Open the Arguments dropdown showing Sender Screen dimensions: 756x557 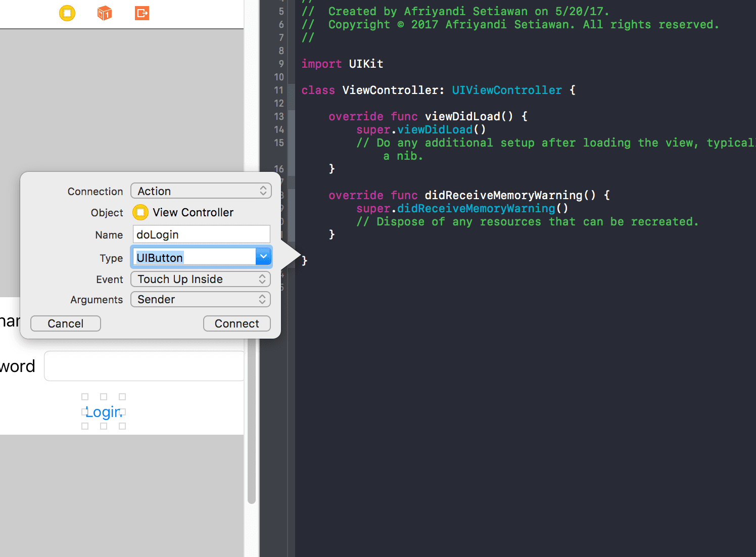pyautogui.click(x=201, y=299)
